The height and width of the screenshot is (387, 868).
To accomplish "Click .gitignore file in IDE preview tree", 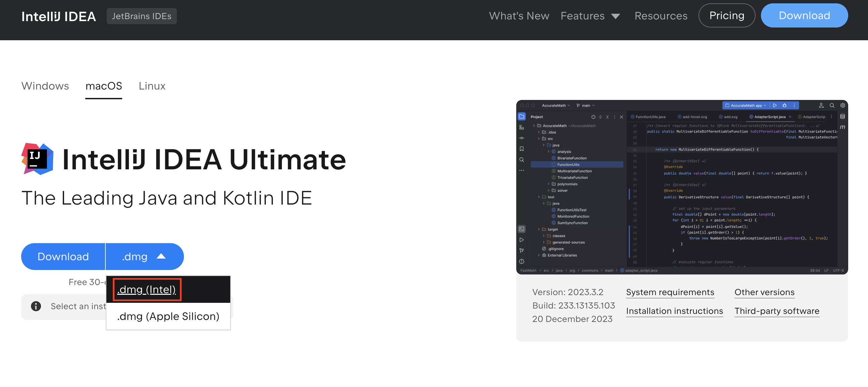I will (x=552, y=249).
